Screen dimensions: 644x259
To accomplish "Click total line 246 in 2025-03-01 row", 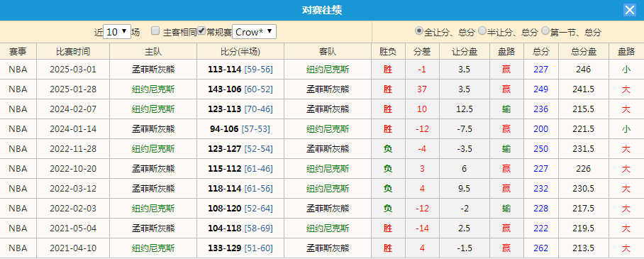I will tap(584, 70).
